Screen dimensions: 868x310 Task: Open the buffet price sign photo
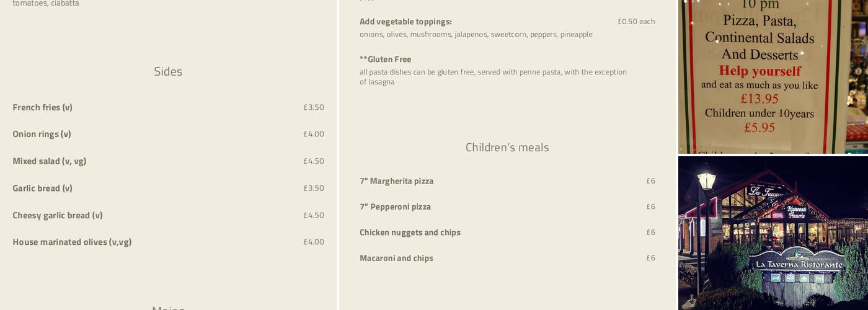point(772,76)
